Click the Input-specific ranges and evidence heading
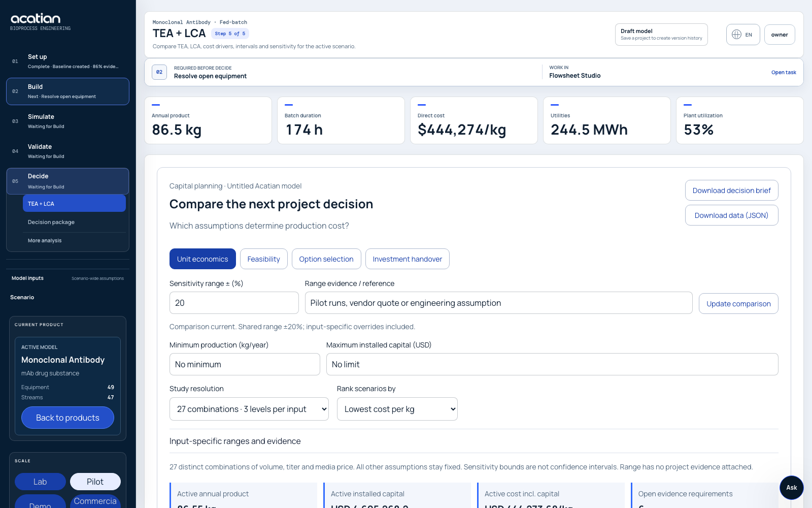This screenshot has height=508, width=812. [x=235, y=441]
